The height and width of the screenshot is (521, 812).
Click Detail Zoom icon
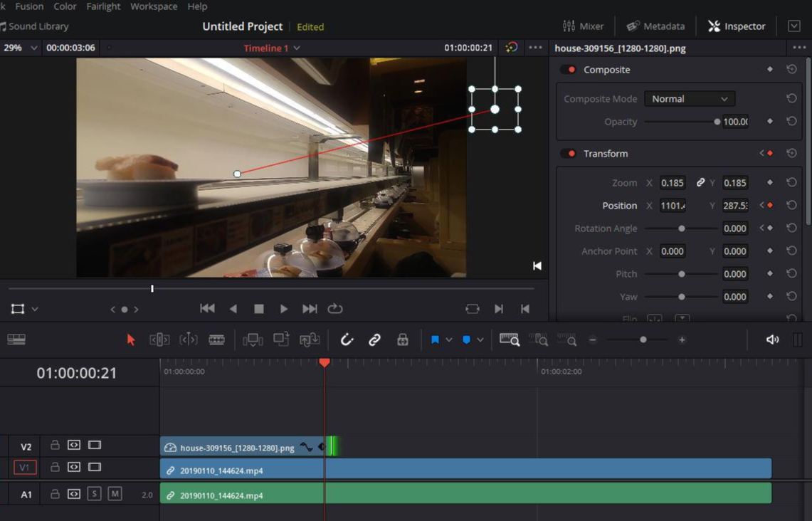click(539, 340)
